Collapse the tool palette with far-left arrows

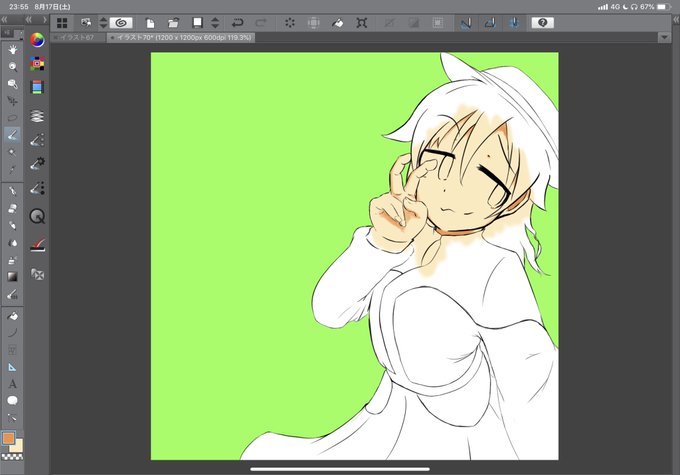tap(4, 20)
